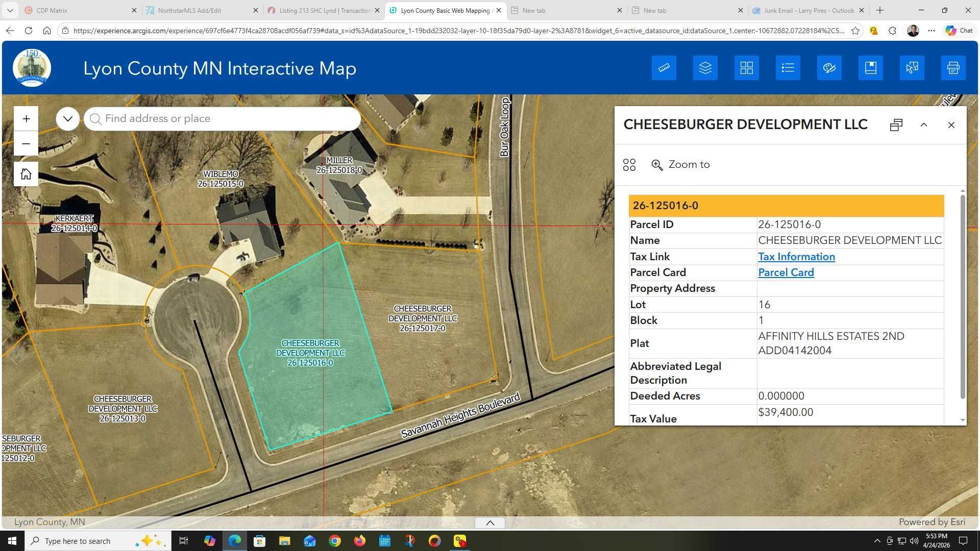Expand the search source dropdown arrow
The width and height of the screenshot is (980, 551).
click(67, 119)
